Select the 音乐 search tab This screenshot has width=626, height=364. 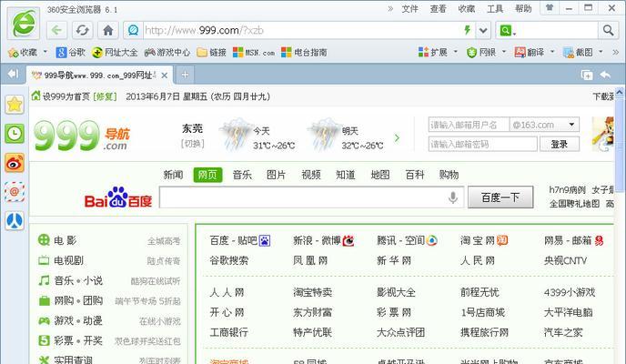242,175
